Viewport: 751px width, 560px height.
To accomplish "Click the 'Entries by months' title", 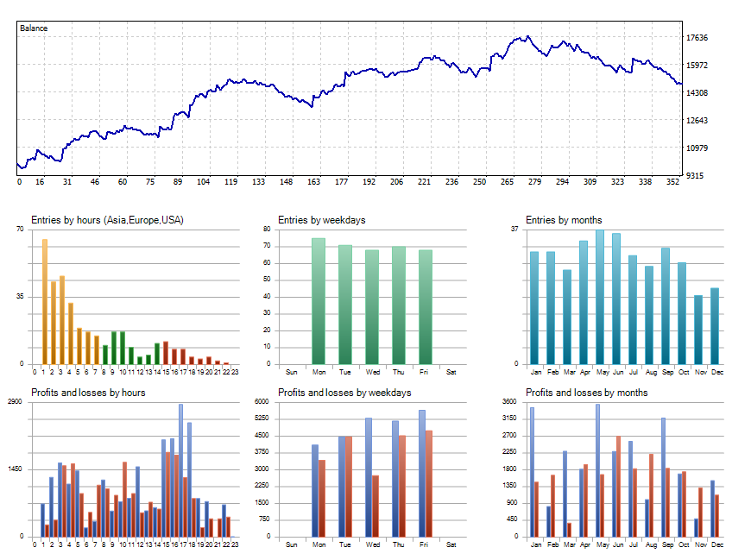I will [564, 220].
